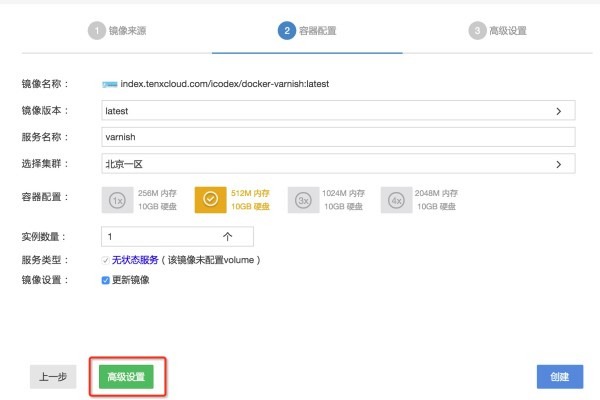Click the step 2 circle for 容器配置
Screen dimensions: 600x400
(287, 31)
